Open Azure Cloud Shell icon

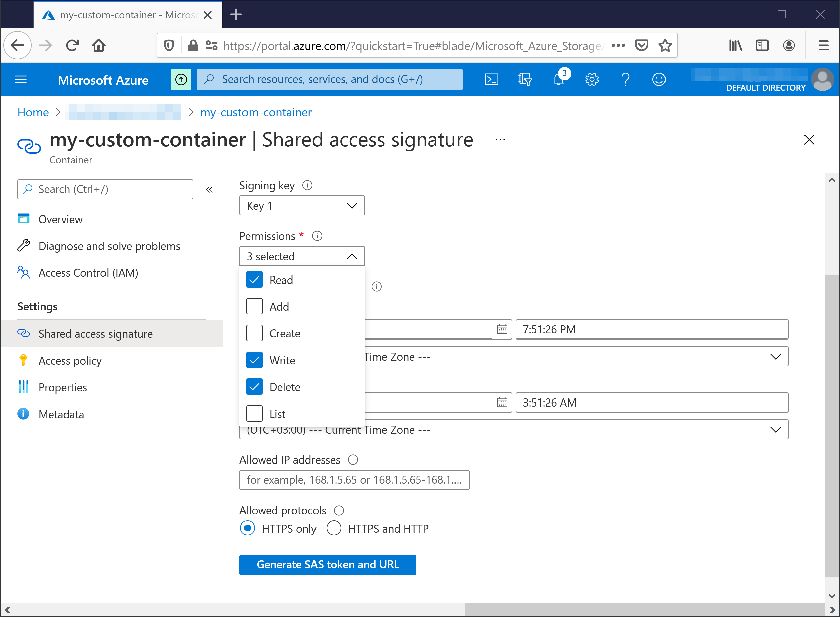pos(491,79)
